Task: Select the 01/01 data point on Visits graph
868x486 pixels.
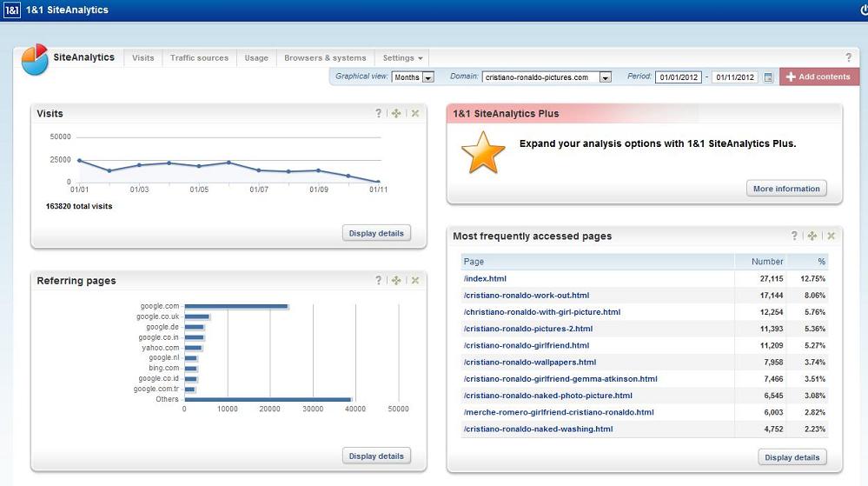Action: pyautogui.click(x=80, y=160)
